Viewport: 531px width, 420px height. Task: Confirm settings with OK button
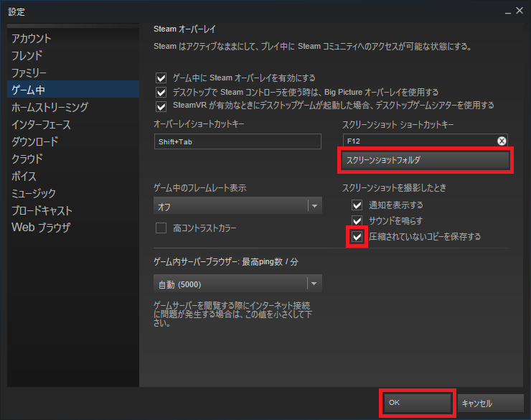pos(418,403)
